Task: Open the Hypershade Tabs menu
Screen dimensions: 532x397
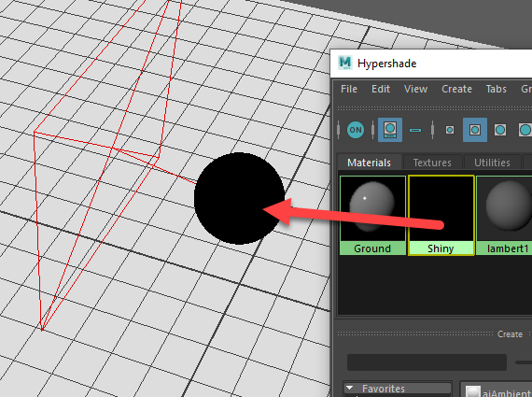Action: pyautogui.click(x=496, y=89)
